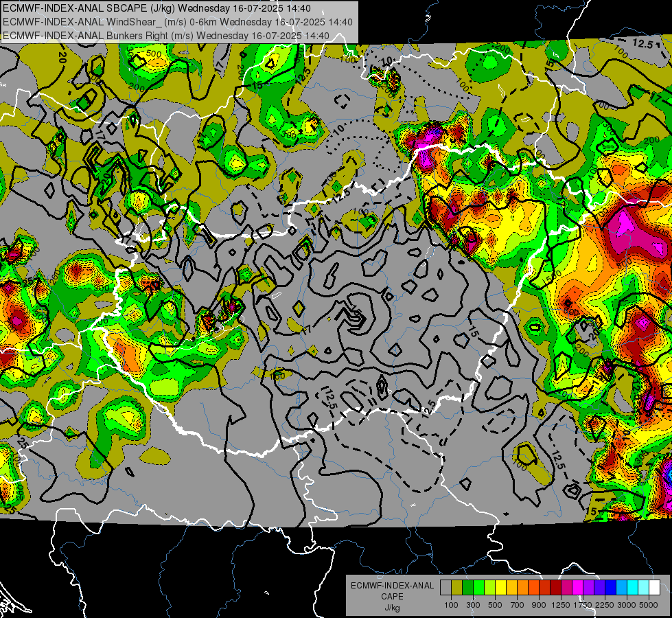This screenshot has height=618, width=672.
Task: Pick the bright green 300-400 legend swatch
Action: (478, 588)
